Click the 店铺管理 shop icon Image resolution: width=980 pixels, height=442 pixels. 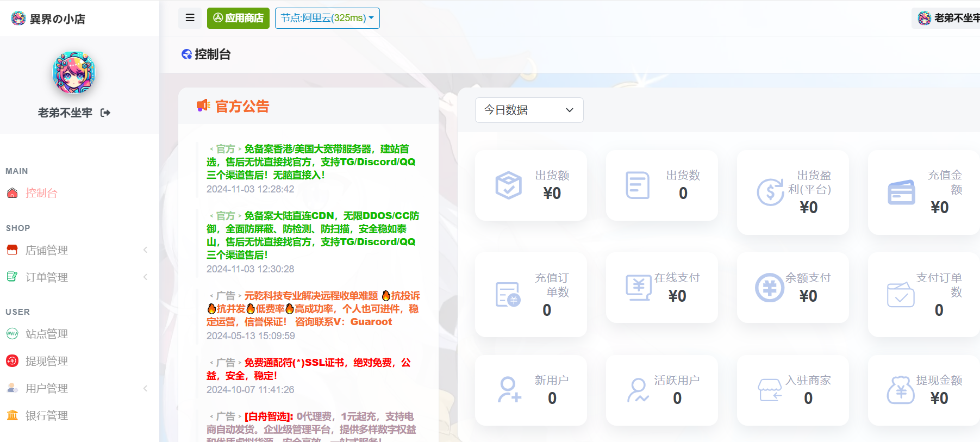coord(12,250)
